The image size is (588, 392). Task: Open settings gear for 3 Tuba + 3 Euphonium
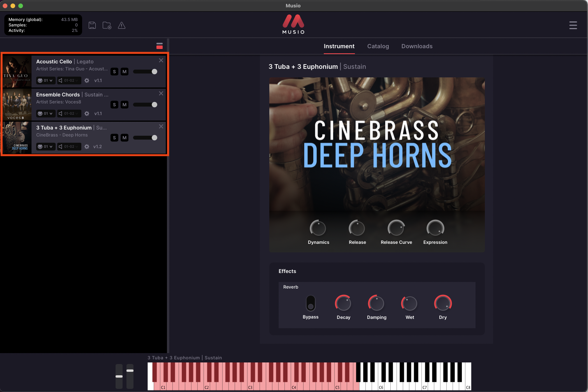87,147
